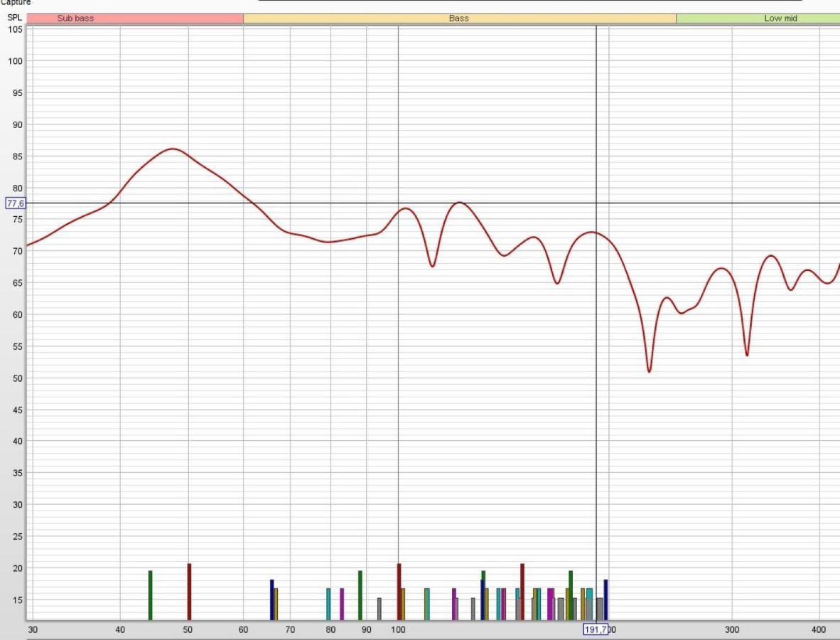Screen dimensions: 840x640
Task: Click the 100 Hz frequency axis label
Action: pos(398,630)
